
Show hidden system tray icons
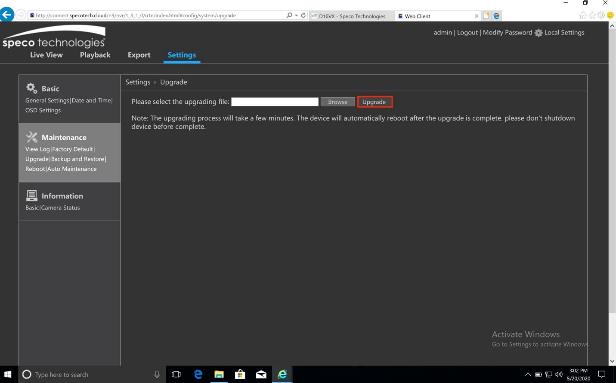tap(528, 374)
